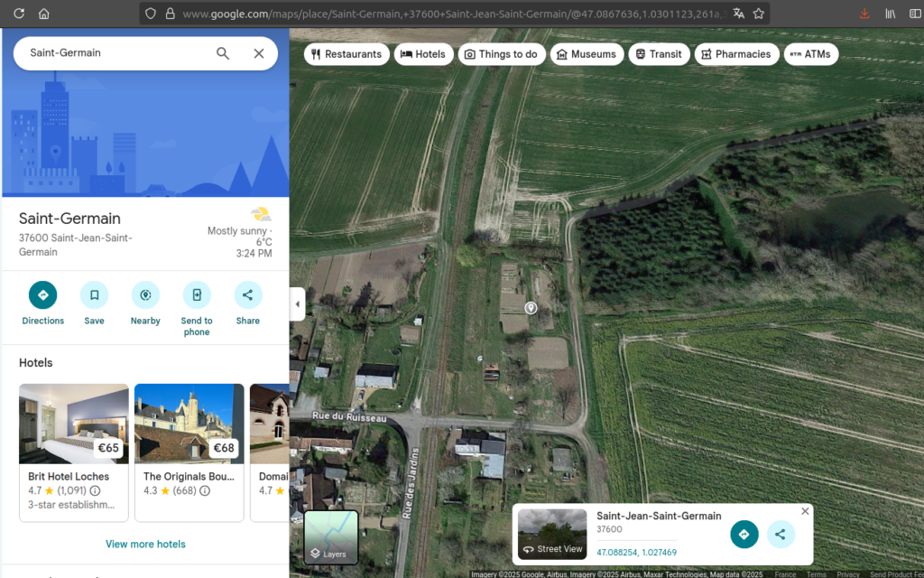Image resolution: width=924 pixels, height=578 pixels.
Task: Click the Directions icon in side panel
Action: click(x=42, y=295)
